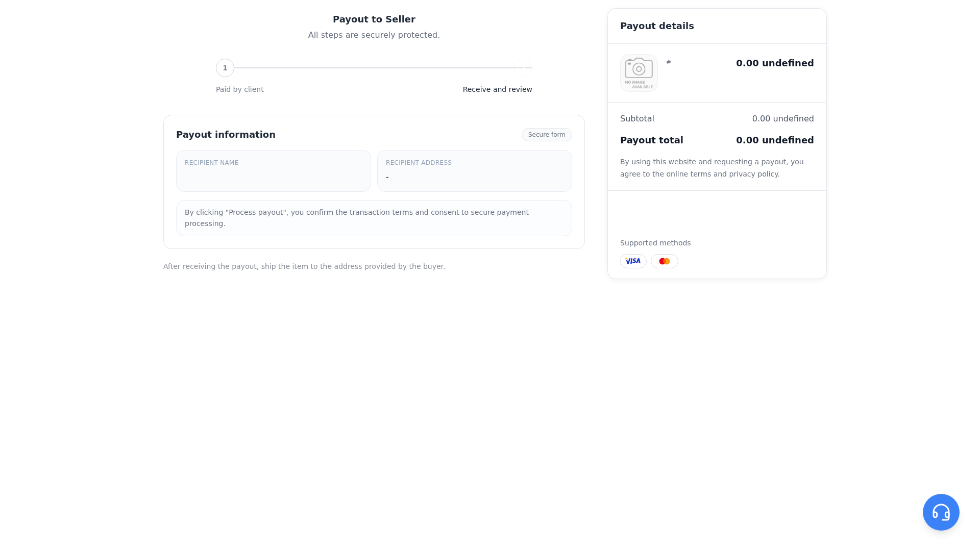The width and height of the screenshot is (980, 551).
Task: Click the Payout total amount
Action: (775, 140)
